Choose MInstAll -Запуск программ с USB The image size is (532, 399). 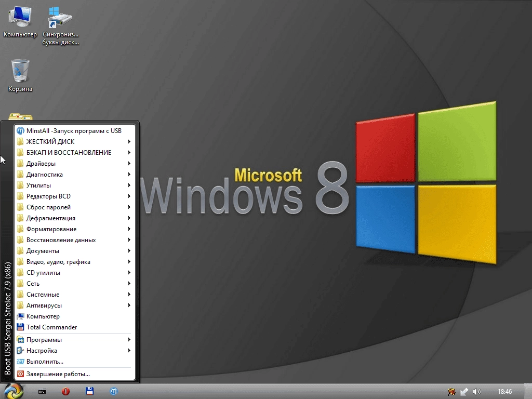click(x=75, y=130)
